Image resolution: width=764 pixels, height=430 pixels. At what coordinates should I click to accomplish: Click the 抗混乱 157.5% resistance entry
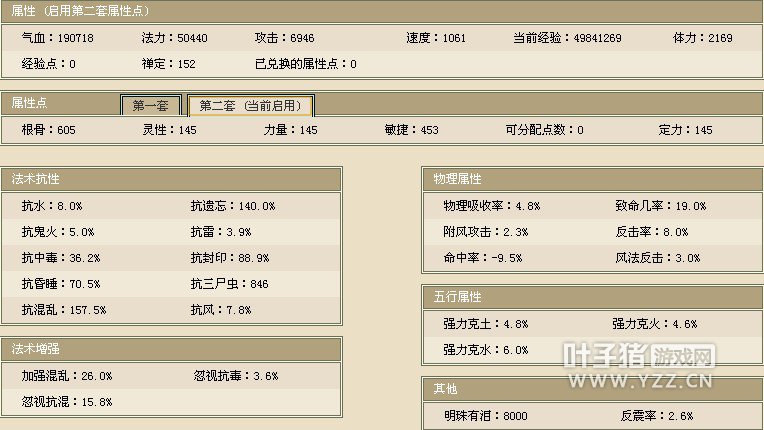click(x=63, y=310)
